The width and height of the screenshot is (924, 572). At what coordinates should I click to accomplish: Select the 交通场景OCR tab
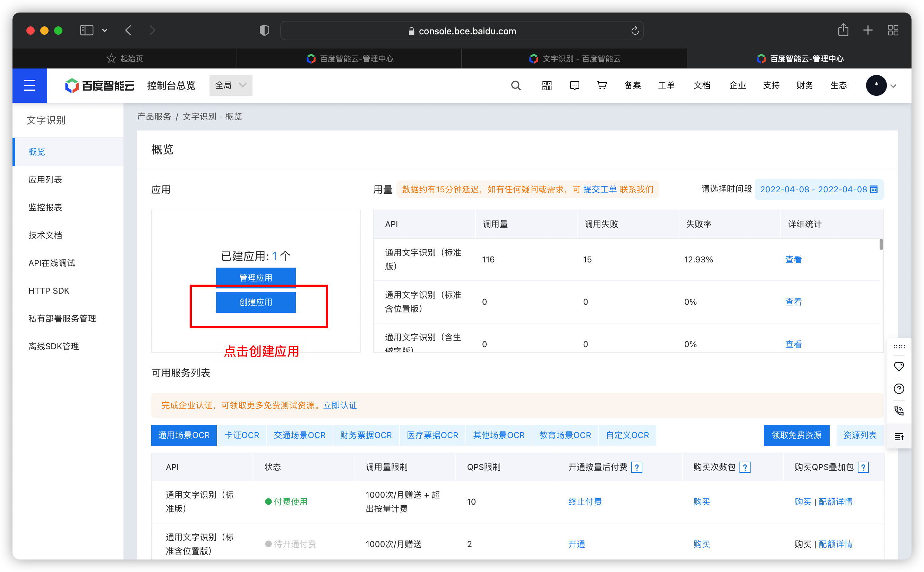[x=299, y=436]
